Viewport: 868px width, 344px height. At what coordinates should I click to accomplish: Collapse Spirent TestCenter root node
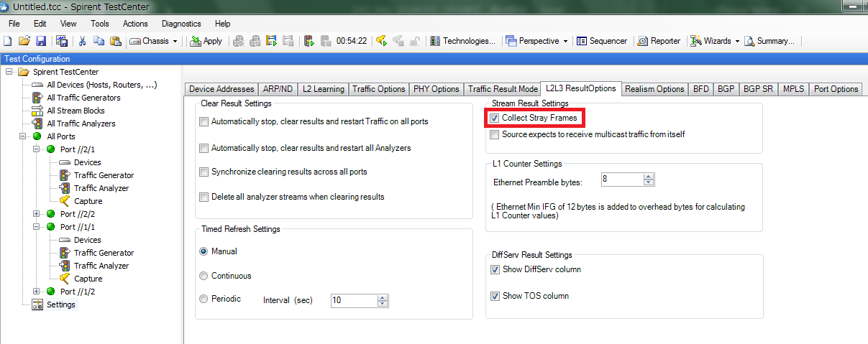pos(9,72)
